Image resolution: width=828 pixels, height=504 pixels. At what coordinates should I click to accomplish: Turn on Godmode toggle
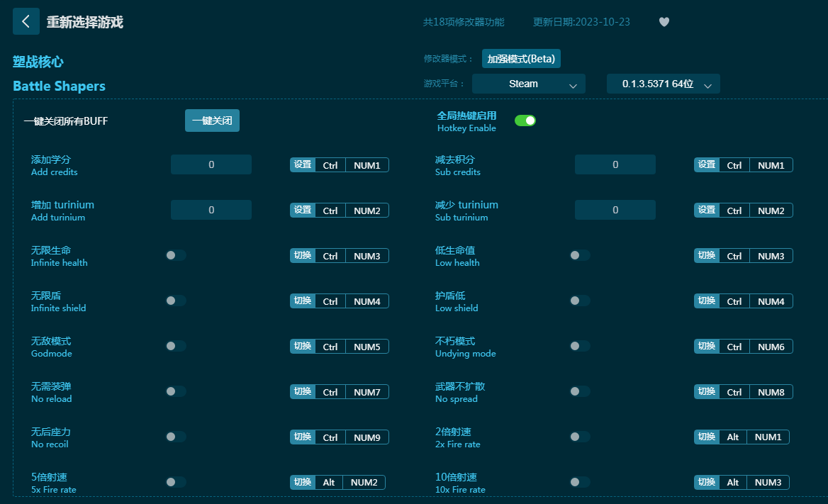coord(176,346)
